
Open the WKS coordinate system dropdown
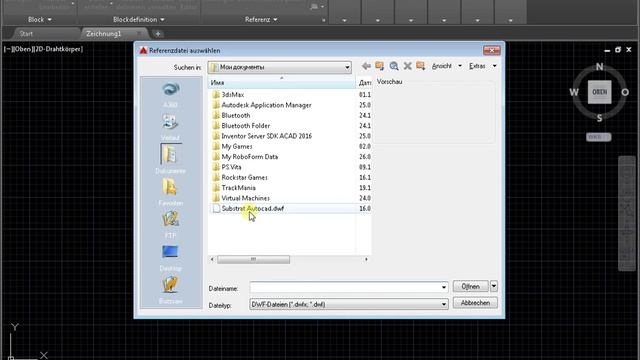click(x=599, y=137)
